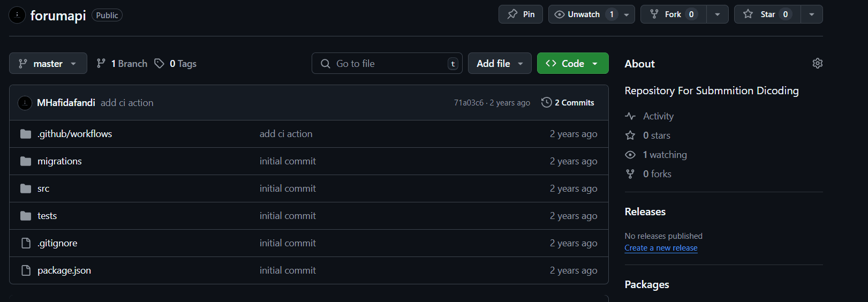Open the .github/workflows folder
Viewport: 868px width, 302px height.
point(74,134)
